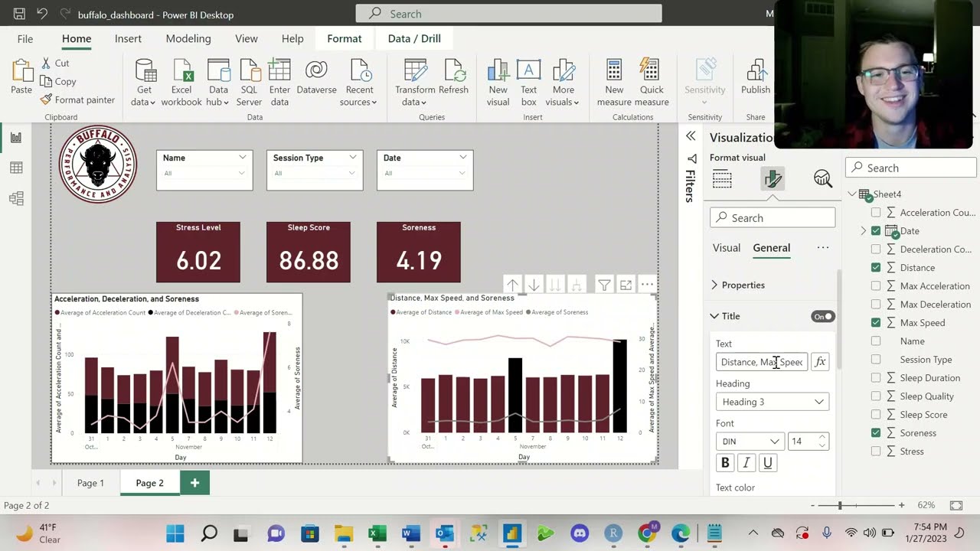This screenshot has width=980, height=551.
Task: Open the File menu
Action: [x=25, y=38]
